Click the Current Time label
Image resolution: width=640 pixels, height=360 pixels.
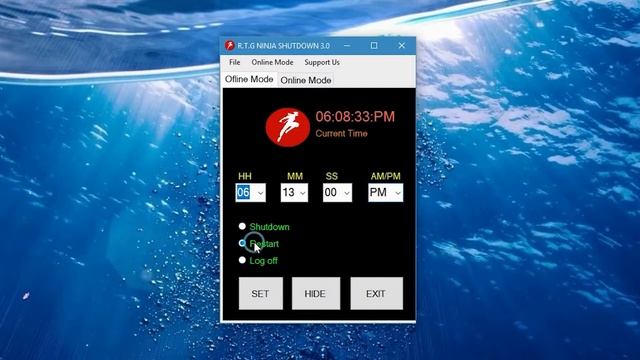point(341,133)
